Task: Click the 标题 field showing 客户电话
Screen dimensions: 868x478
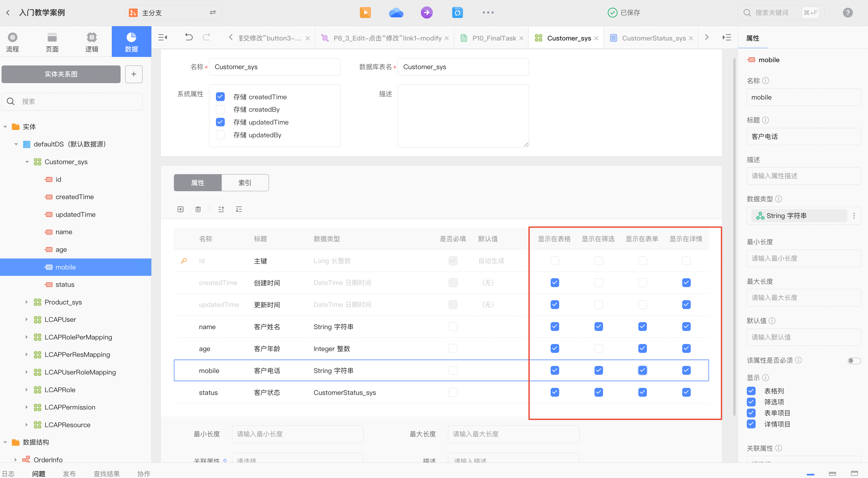Action: coord(803,136)
